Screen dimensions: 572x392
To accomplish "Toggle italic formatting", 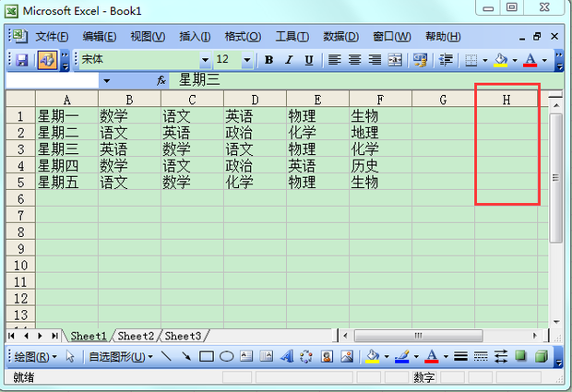I will [289, 60].
